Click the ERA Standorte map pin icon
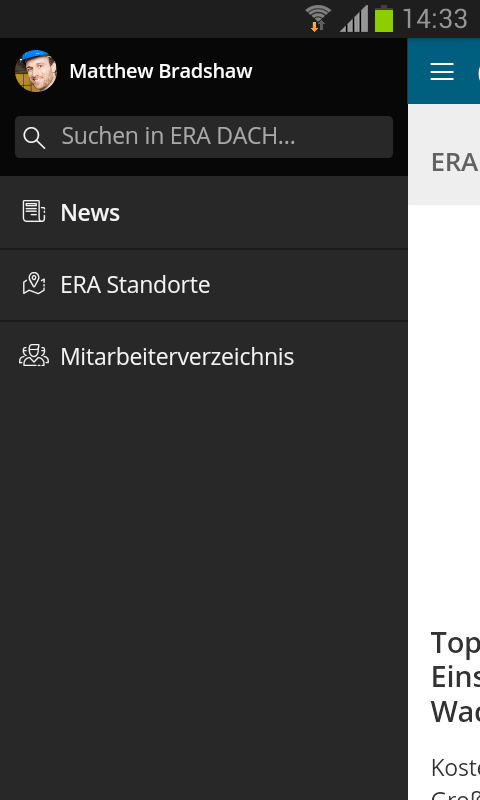 34,283
